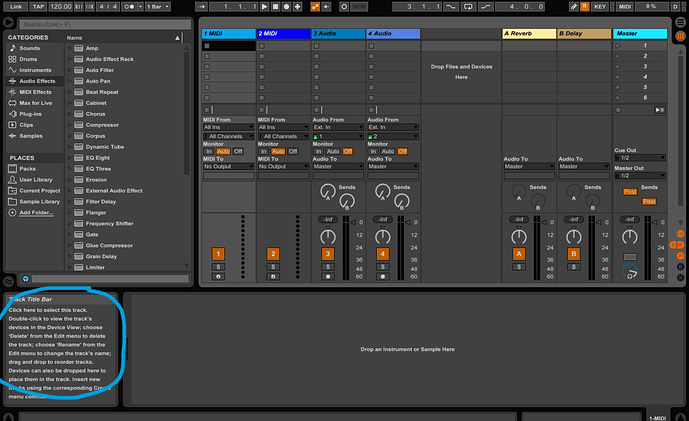Image resolution: width=689 pixels, height=421 pixels.
Task: Open the Packs place
Action: click(27, 169)
